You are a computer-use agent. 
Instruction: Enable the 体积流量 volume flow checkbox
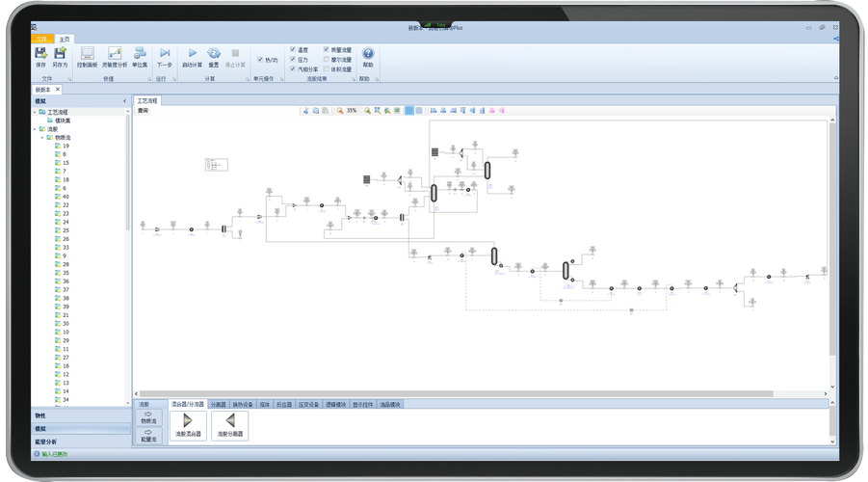(x=326, y=69)
